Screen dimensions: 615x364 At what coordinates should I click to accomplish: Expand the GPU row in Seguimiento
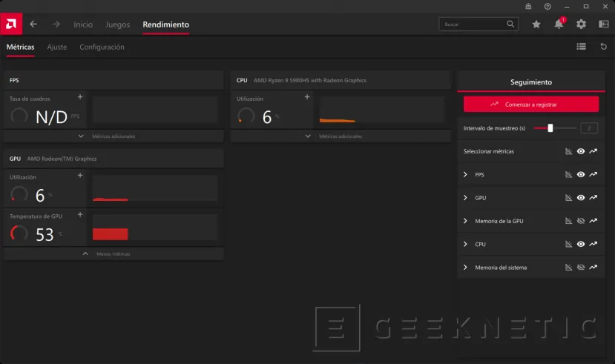click(x=465, y=198)
